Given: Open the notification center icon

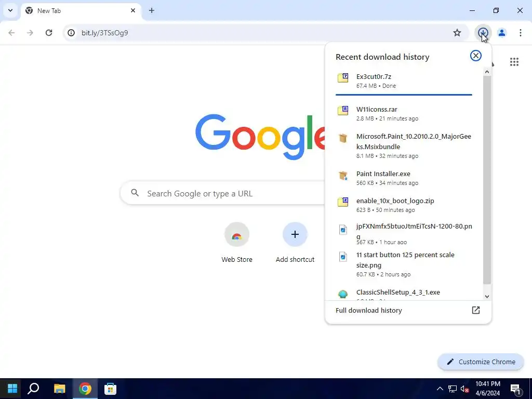Looking at the screenshot, I should (515, 389).
